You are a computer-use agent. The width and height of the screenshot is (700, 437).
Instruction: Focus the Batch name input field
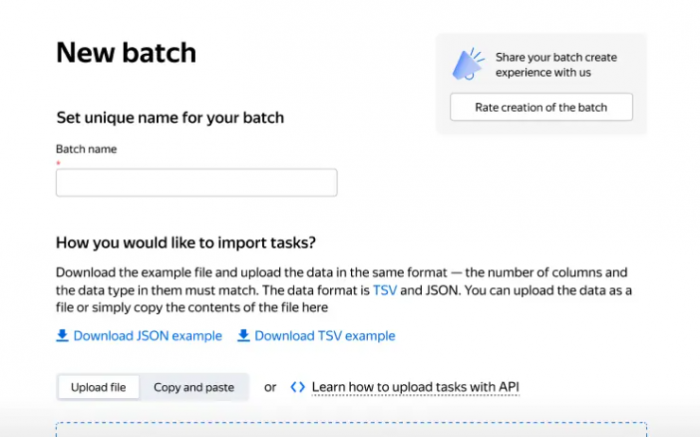(x=196, y=183)
